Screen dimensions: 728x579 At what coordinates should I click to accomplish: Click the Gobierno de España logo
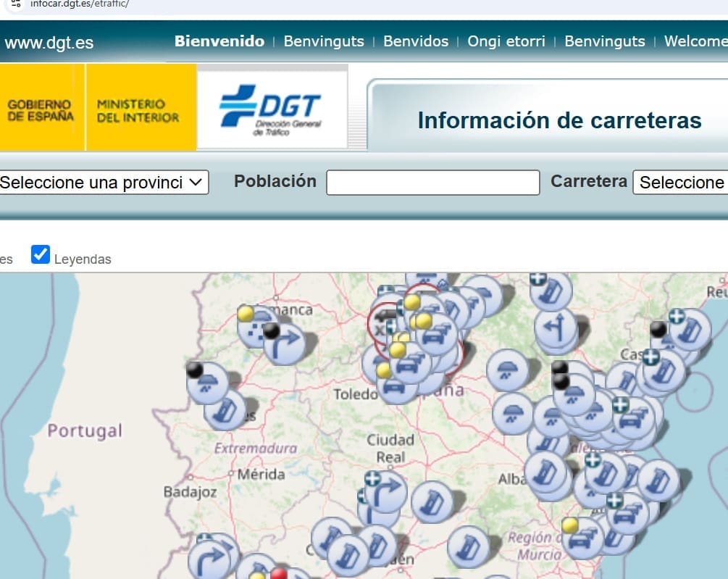click(41, 110)
